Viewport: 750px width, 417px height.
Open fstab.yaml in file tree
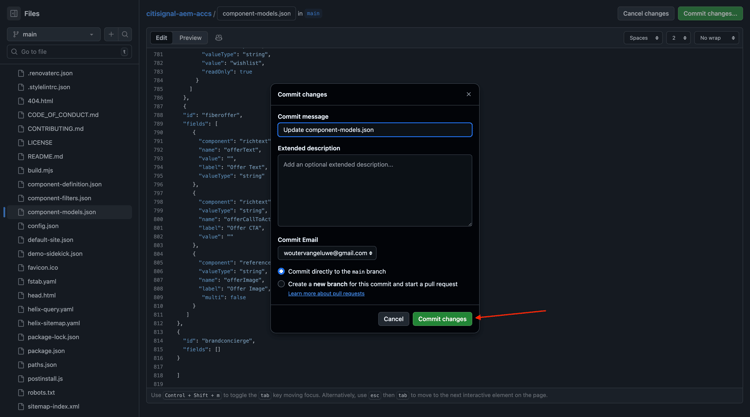[x=42, y=281]
